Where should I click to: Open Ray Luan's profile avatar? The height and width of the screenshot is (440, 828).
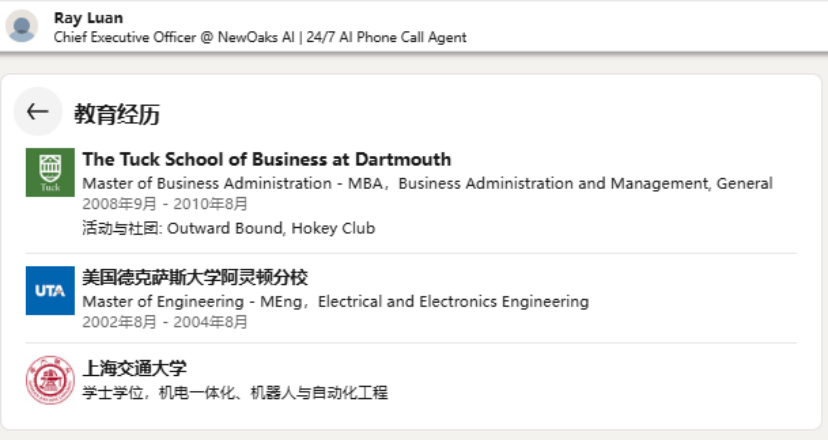click(x=22, y=26)
